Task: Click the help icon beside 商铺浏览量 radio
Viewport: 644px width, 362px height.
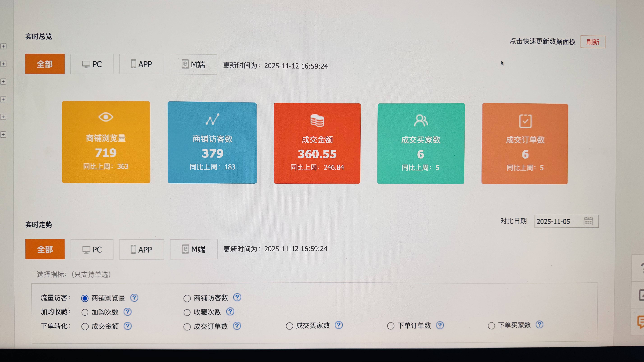Action: point(134,298)
